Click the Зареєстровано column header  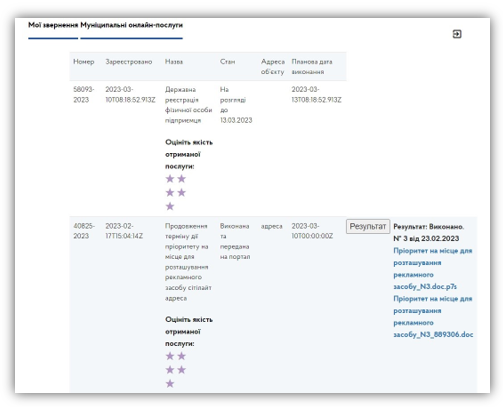(129, 62)
